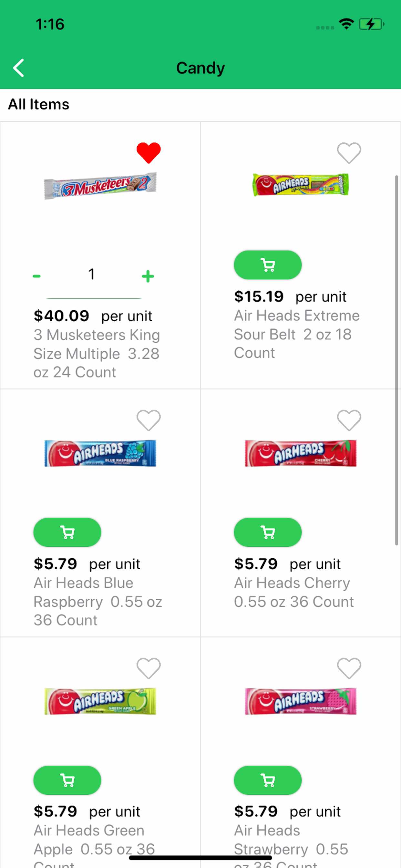The width and height of the screenshot is (401, 868).
Task: Click the vertical scrollbar on the right
Action: pos(396,360)
